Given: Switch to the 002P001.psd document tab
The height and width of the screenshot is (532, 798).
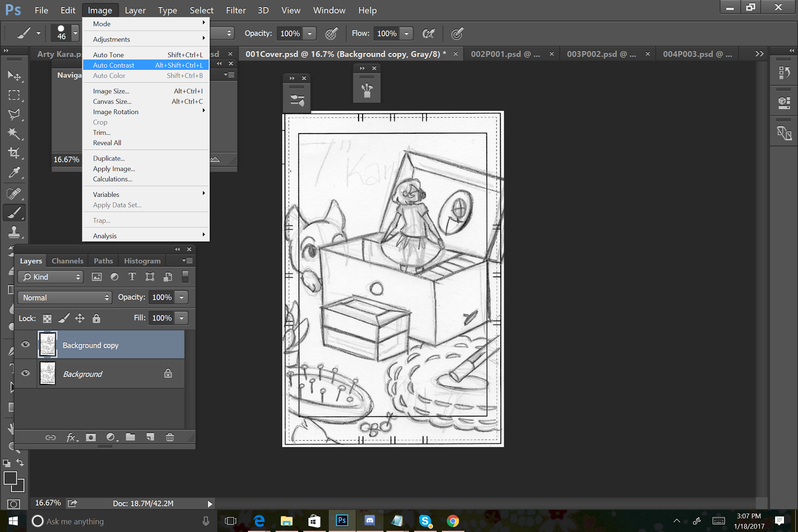Looking at the screenshot, I should 505,54.
